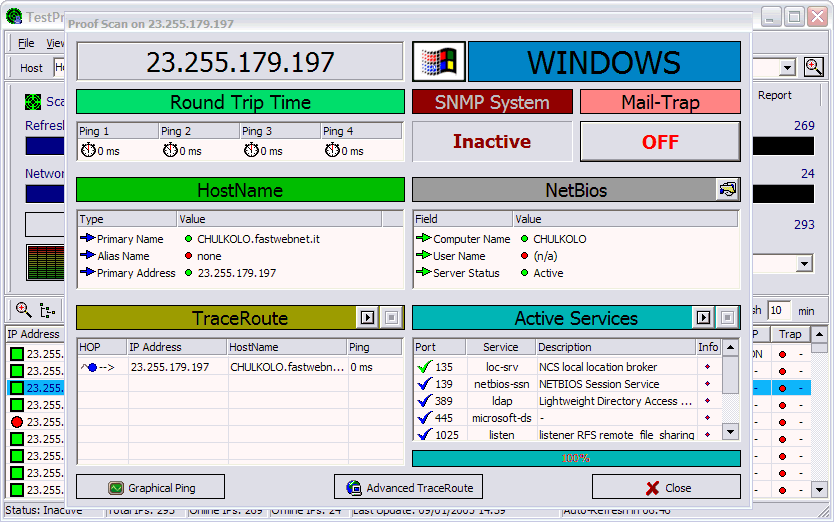834x522 pixels.
Task: Click the green checkmark for port 135
Action: [x=425, y=366]
